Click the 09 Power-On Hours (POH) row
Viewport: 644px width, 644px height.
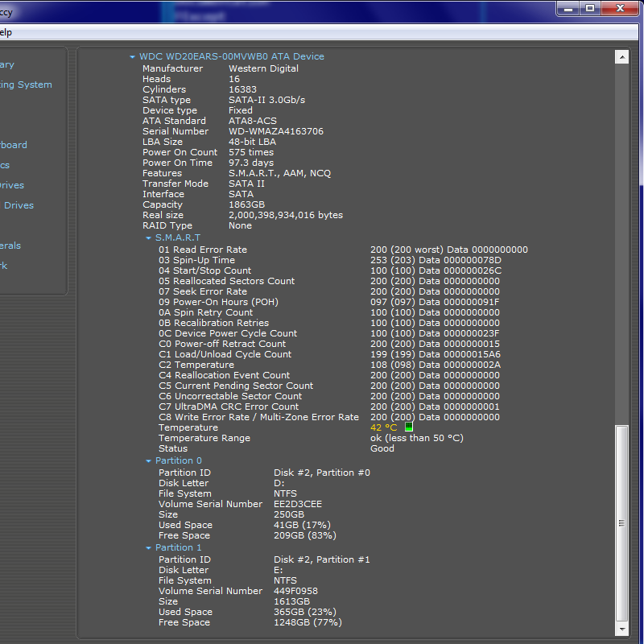[329, 303]
